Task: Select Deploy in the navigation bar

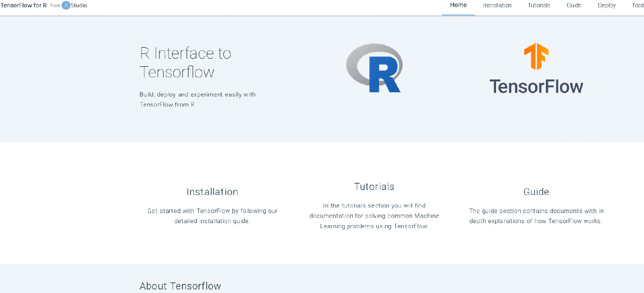Action: [606, 5]
